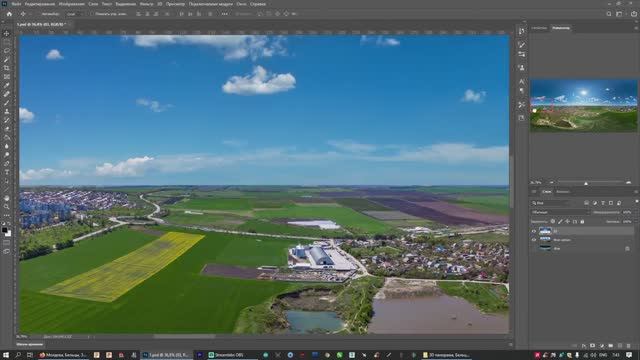Viewport: 640px width, 360px height.
Task: Switch to the Каналы tab
Action: click(562, 191)
